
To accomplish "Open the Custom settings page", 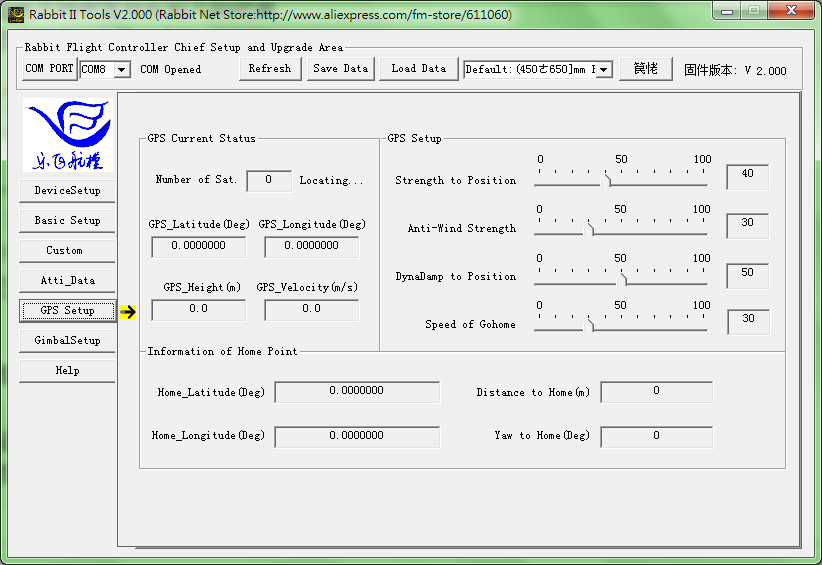I will coord(67,251).
